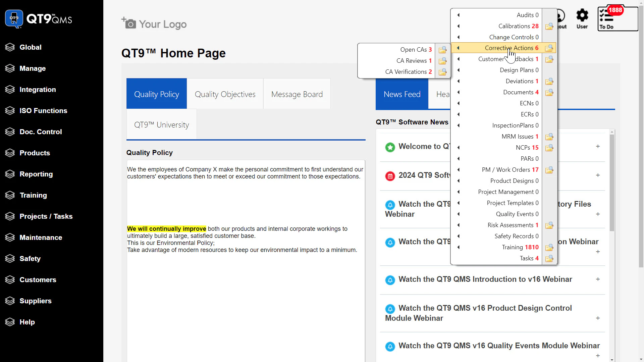
Task: Click the Help icon in sidebar
Action: pyautogui.click(x=10, y=322)
